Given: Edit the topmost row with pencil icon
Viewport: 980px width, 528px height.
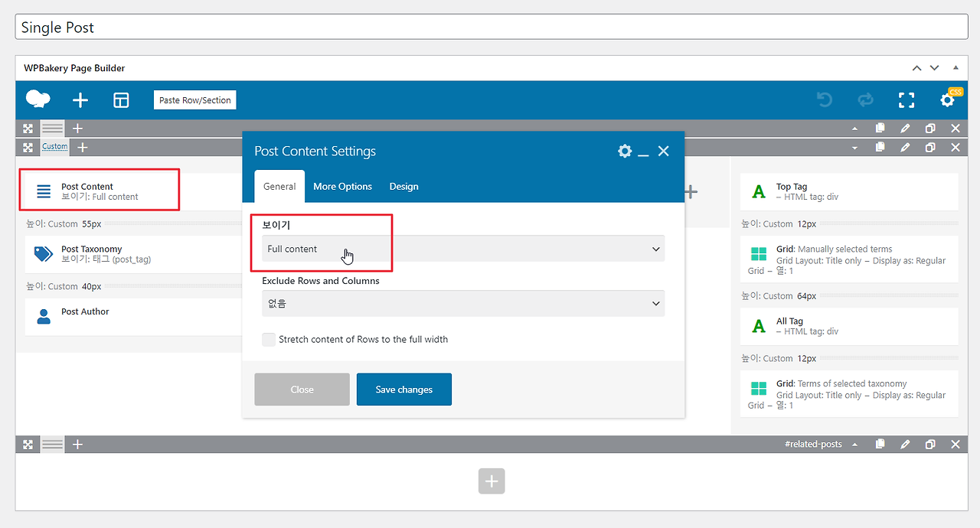Looking at the screenshot, I should (905, 128).
